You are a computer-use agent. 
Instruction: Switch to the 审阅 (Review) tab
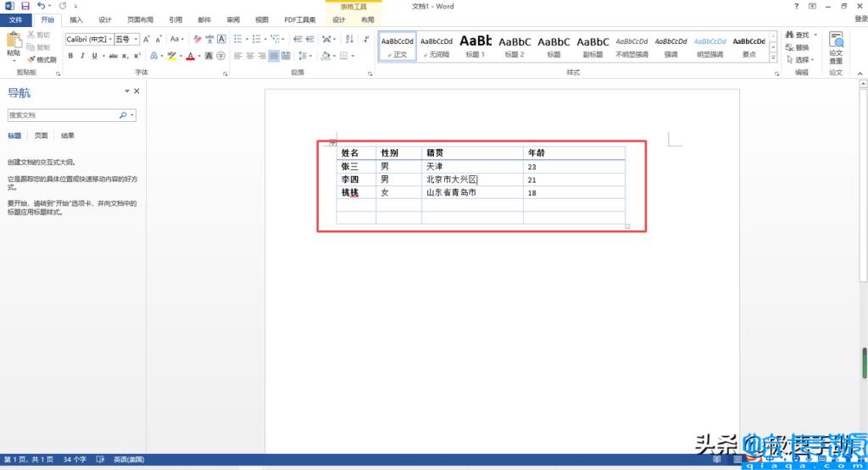point(233,20)
